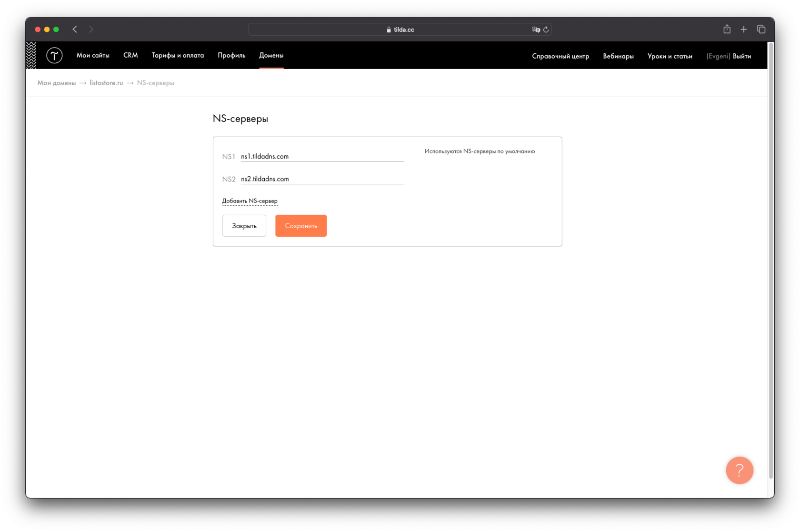800x532 pixels.
Task: Select the Домены tab
Action: pyautogui.click(x=271, y=55)
